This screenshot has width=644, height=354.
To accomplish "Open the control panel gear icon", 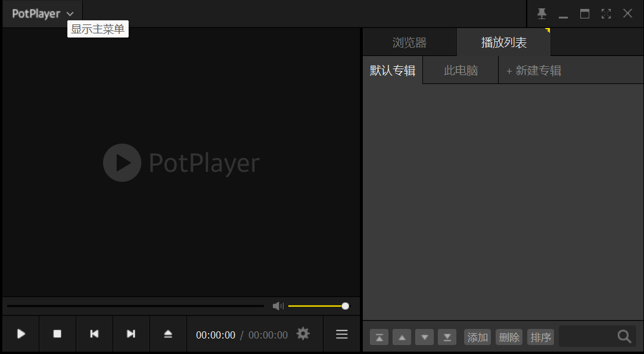I will click(303, 334).
